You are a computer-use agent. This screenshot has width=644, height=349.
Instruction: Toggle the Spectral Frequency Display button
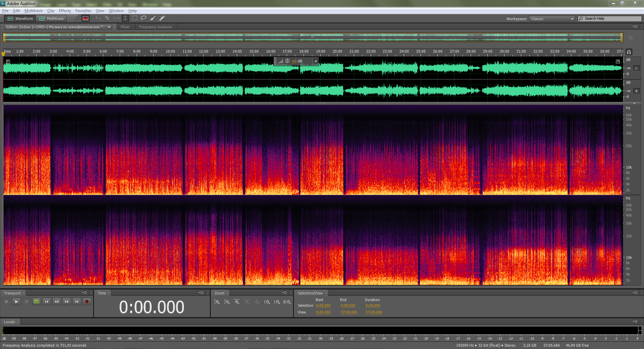[86, 18]
